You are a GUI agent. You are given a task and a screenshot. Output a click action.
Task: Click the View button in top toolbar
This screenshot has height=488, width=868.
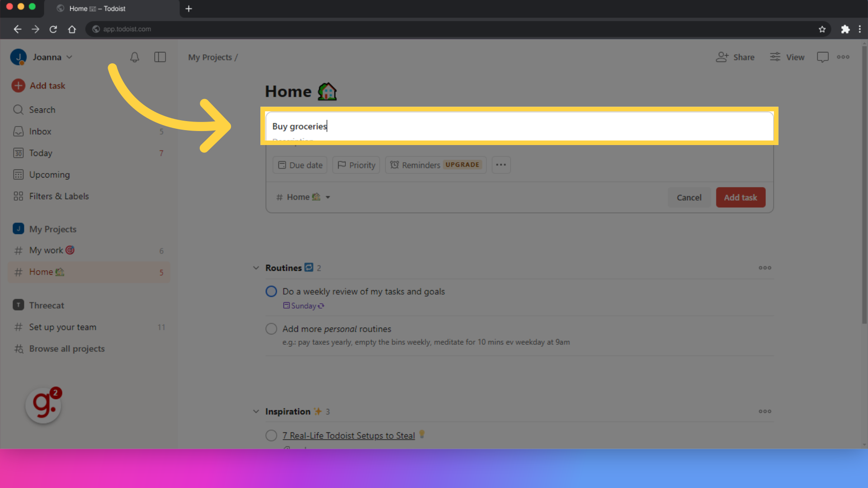[787, 56]
